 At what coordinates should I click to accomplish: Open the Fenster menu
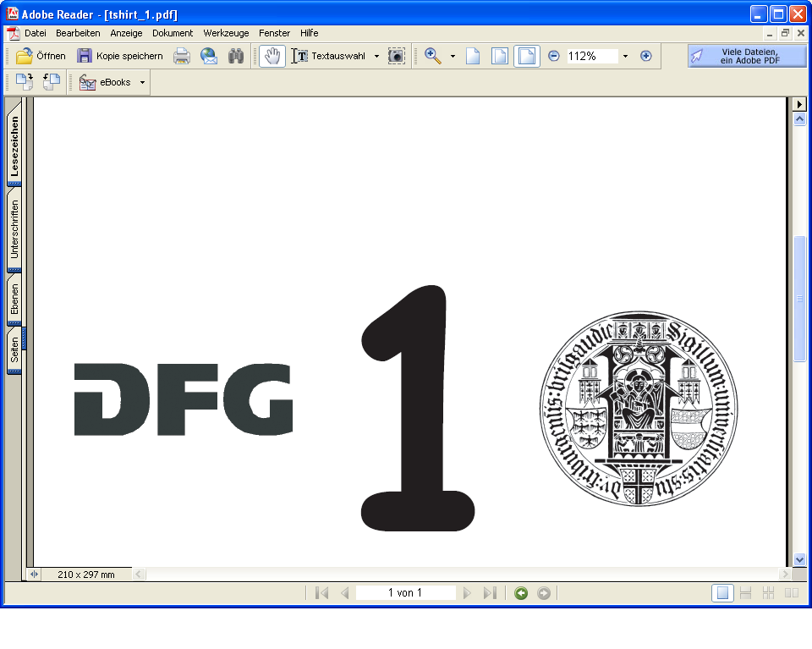[x=274, y=33]
